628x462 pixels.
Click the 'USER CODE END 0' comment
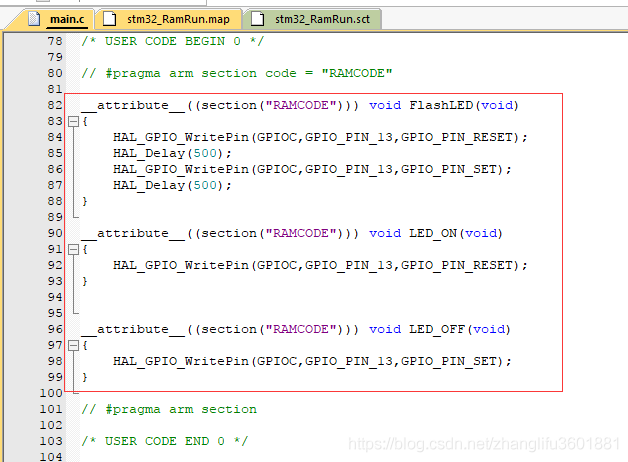point(165,441)
